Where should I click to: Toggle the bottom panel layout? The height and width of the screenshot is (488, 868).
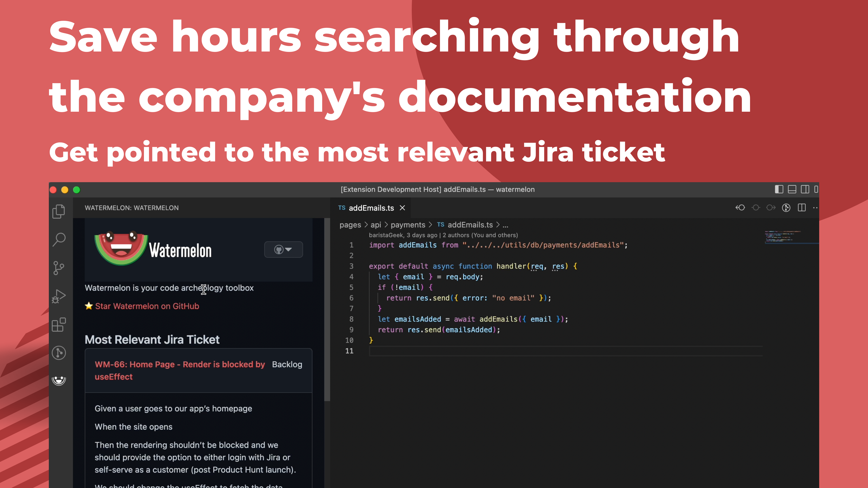(x=792, y=189)
